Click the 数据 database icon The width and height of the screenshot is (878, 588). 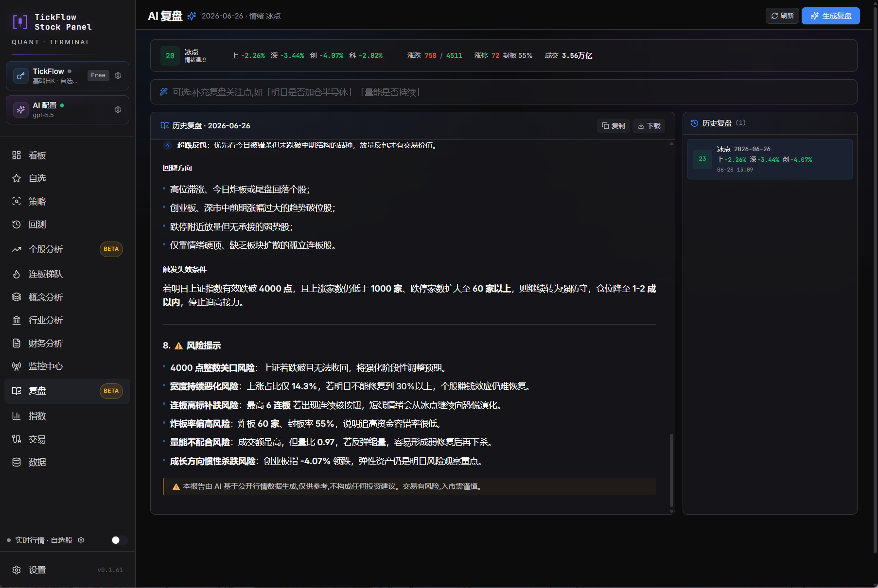[17, 462]
